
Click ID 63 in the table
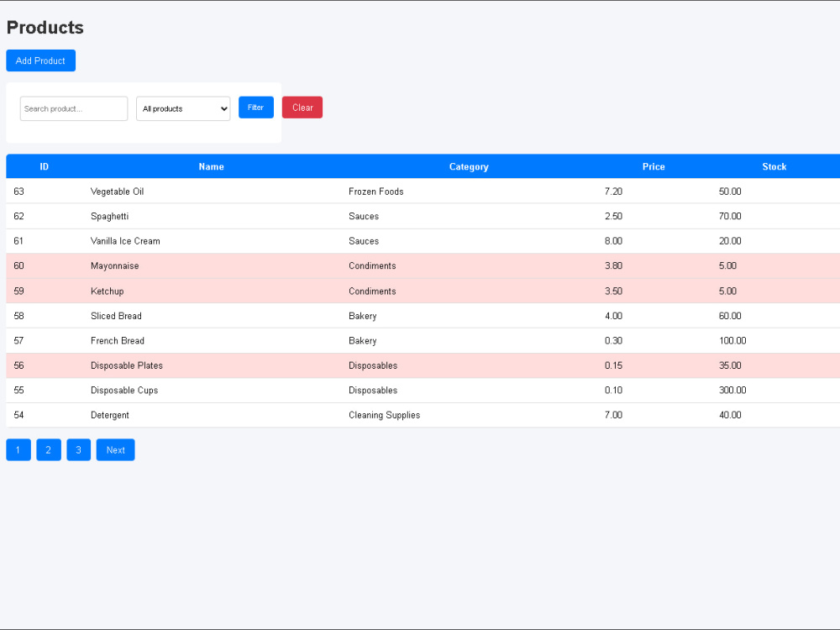18,192
